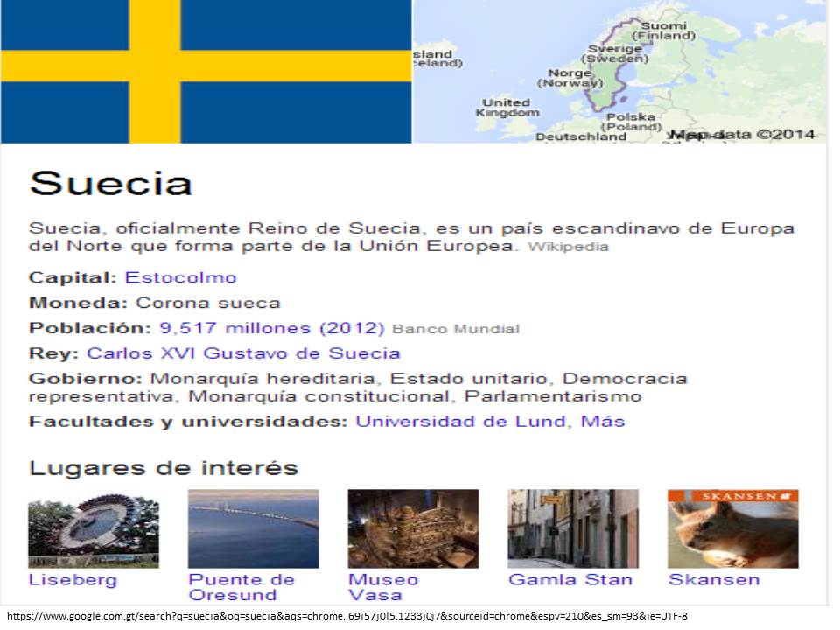Click the Estocolmo capital link

(180, 277)
